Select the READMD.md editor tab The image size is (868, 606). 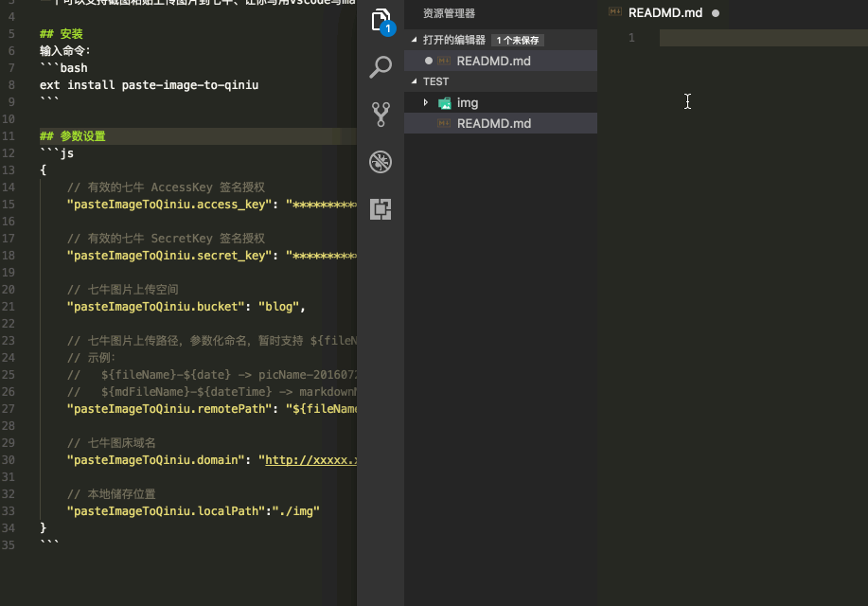[664, 12]
